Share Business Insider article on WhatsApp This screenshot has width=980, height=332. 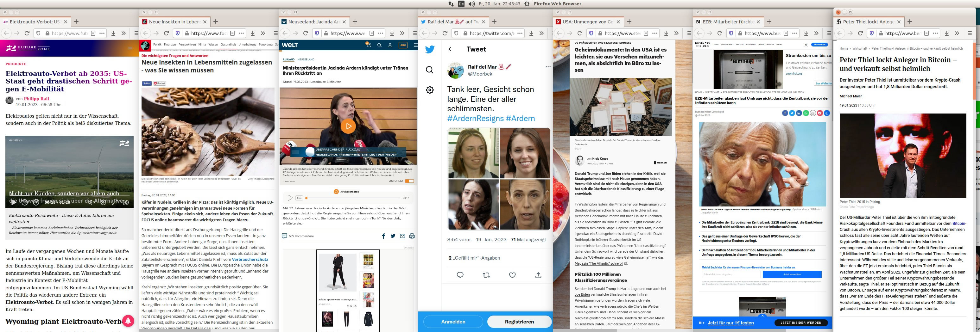point(806,113)
